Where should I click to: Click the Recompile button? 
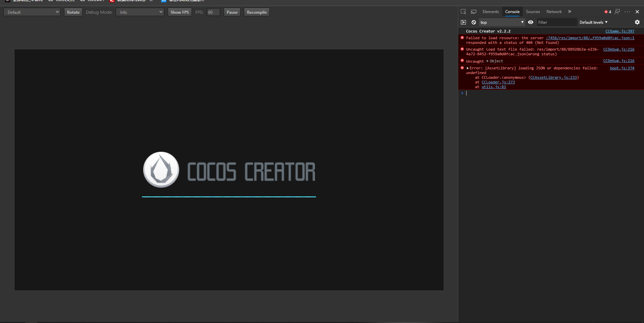[257, 12]
